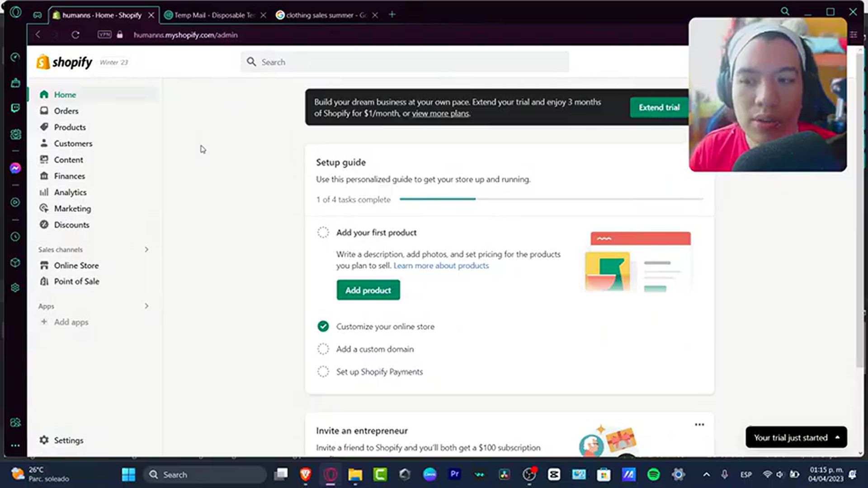Click the Windows taskbar search box
The height and width of the screenshot is (488, 868).
[x=205, y=474]
